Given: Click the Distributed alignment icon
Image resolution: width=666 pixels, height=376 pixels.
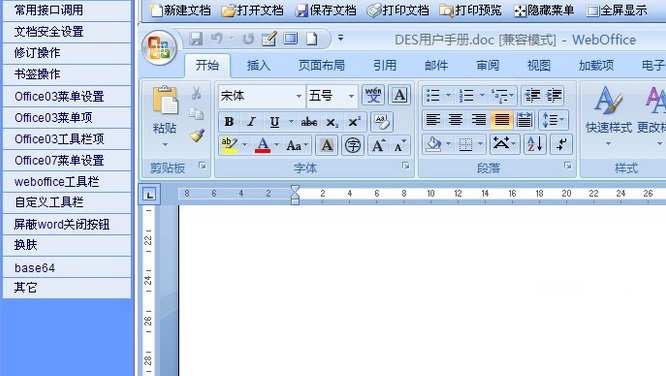Looking at the screenshot, I should coord(524,120).
